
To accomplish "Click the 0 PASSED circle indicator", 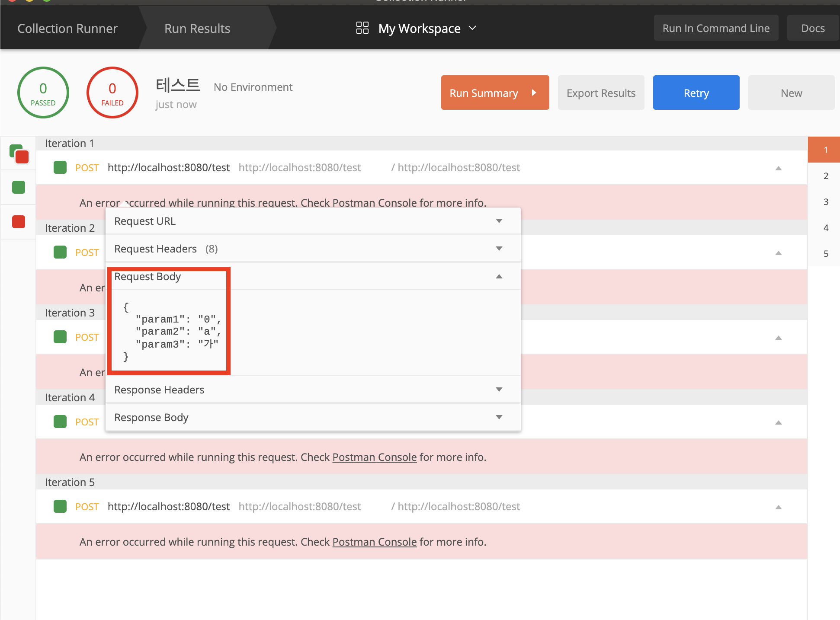I will click(x=43, y=93).
